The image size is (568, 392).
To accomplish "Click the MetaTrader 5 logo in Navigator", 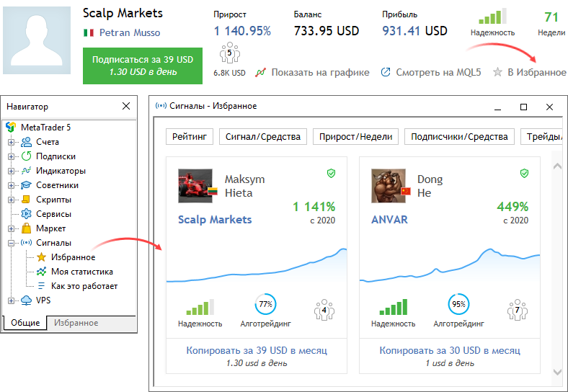I will click(11, 127).
